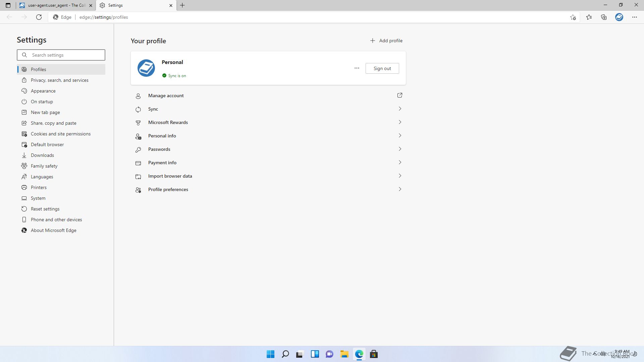Open Phone and other devices settings

(x=61, y=220)
